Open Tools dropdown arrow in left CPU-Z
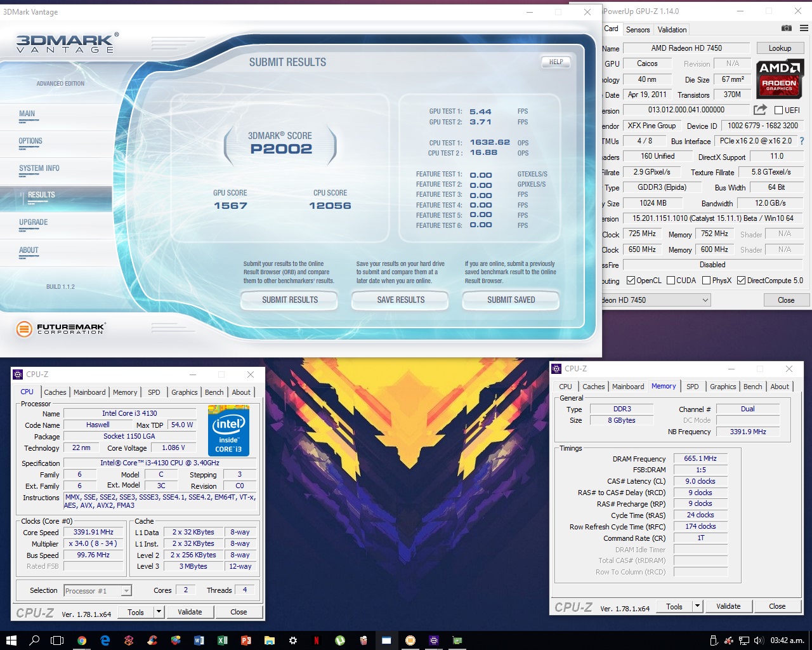This screenshot has width=812, height=650. click(x=159, y=612)
